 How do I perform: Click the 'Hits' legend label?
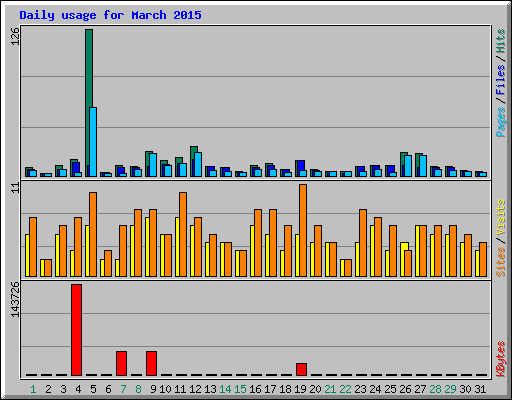[500, 41]
